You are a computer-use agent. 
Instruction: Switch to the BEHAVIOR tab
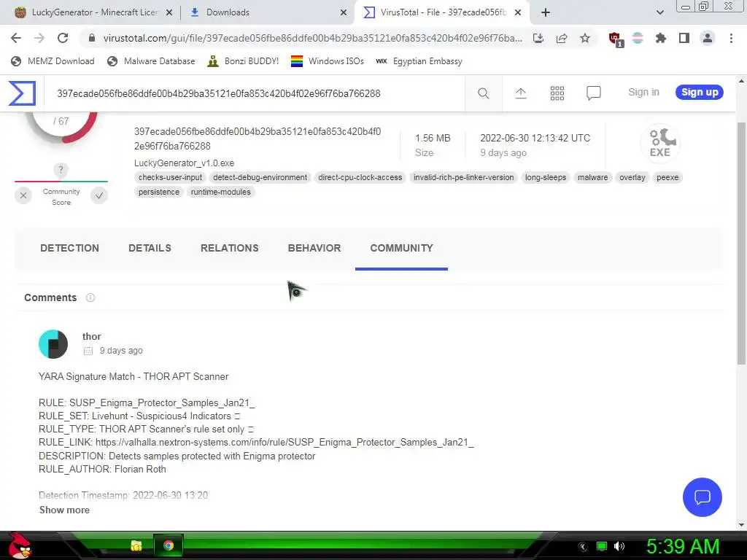click(314, 248)
